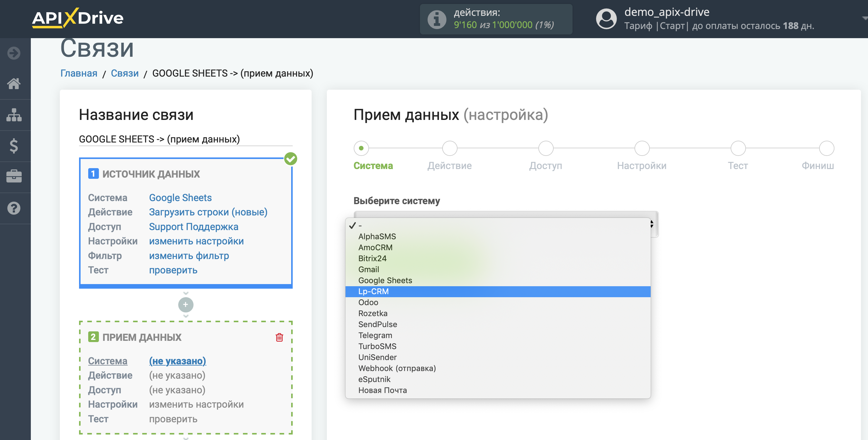This screenshot has height=440, width=868.
Task: Click the info icon near actions counter
Action: (x=437, y=19)
